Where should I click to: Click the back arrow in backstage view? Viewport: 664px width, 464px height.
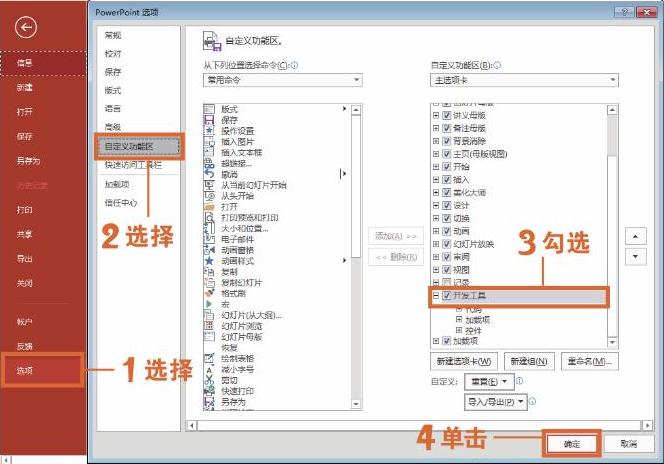coord(26,28)
